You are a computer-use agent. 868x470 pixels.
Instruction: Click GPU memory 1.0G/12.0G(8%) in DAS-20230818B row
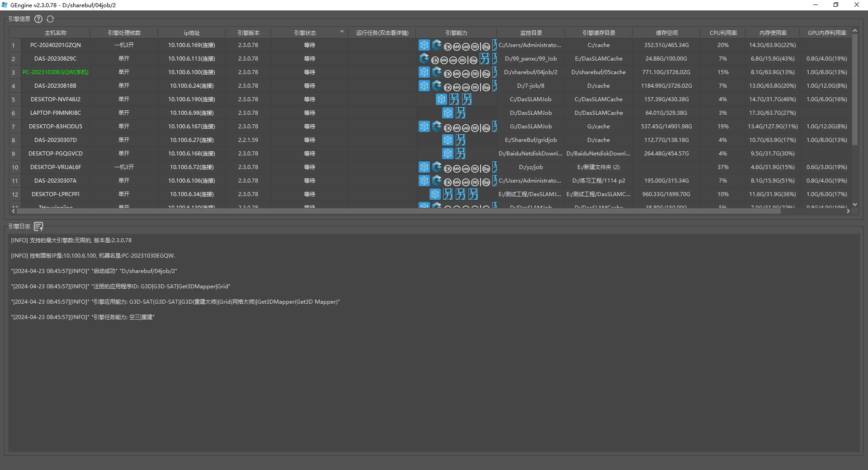(x=826, y=86)
